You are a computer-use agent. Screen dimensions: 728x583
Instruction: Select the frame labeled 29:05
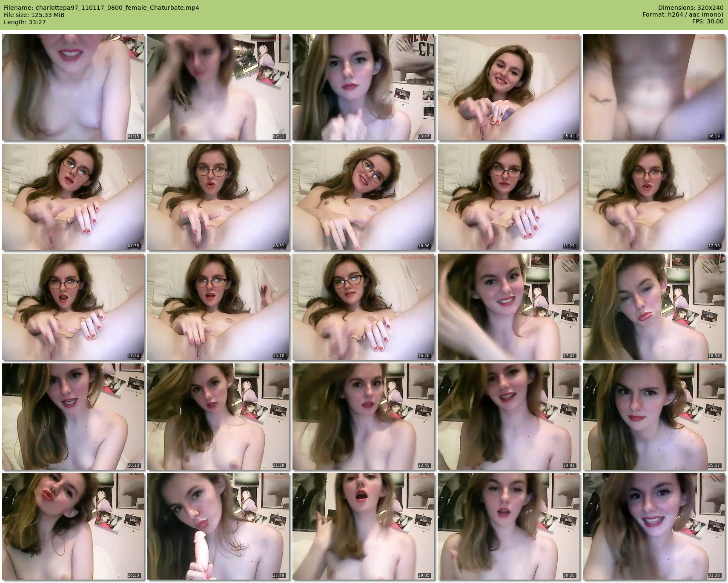(364, 526)
